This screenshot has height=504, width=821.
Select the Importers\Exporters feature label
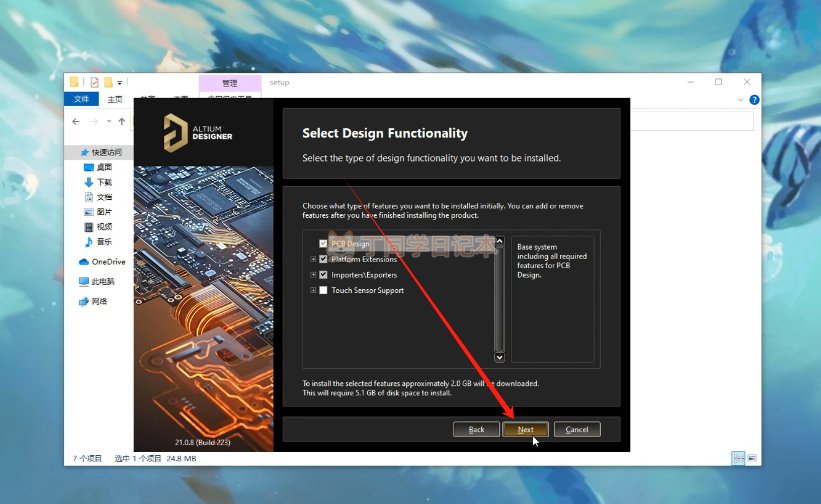coord(364,274)
